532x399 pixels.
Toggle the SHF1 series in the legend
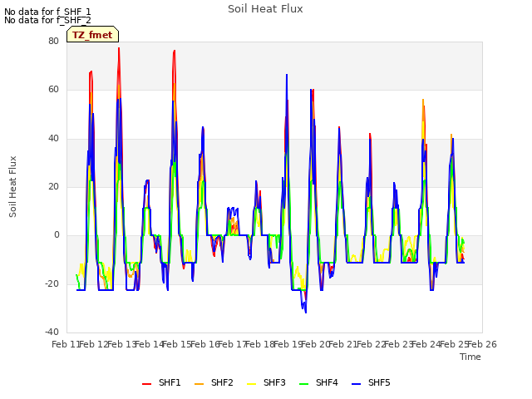coord(161,383)
